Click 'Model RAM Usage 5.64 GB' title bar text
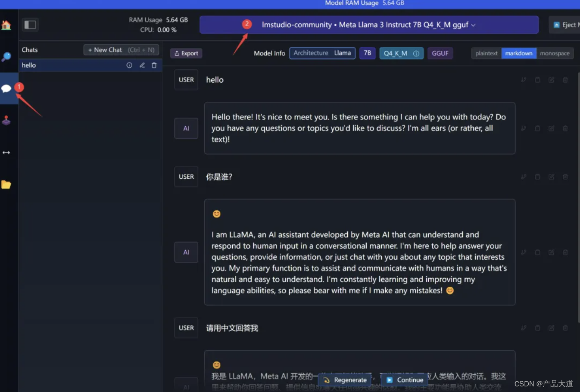Viewport: 580px width, 392px height. tap(365, 3)
